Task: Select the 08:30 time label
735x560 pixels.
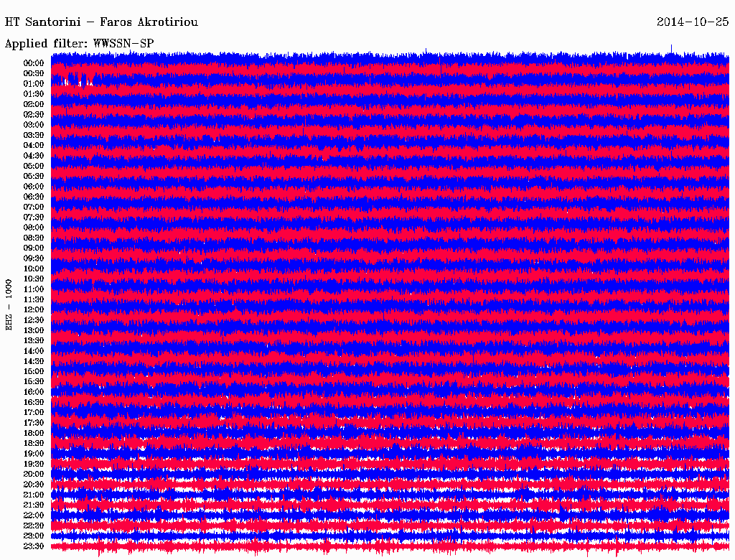Action: click(x=34, y=238)
